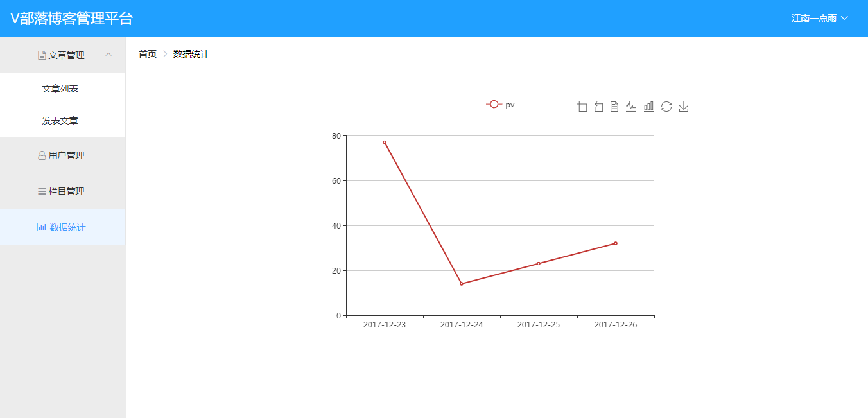The image size is (868, 418).
Task: Click the data point for 2017-12-25
Action: tap(539, 263)
